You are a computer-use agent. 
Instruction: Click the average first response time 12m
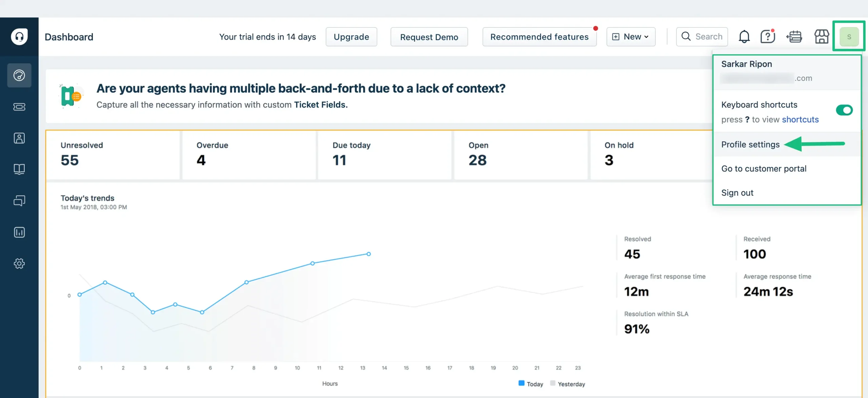(x=636, y=292)
